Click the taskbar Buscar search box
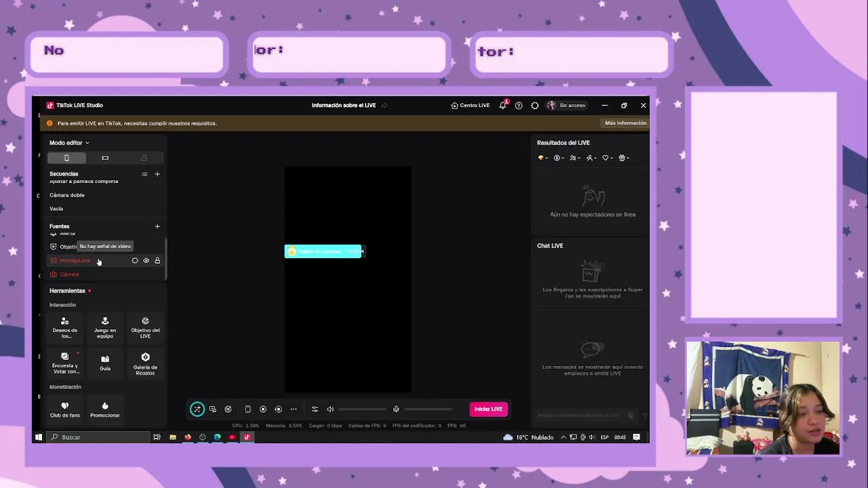 coord(98,437)
